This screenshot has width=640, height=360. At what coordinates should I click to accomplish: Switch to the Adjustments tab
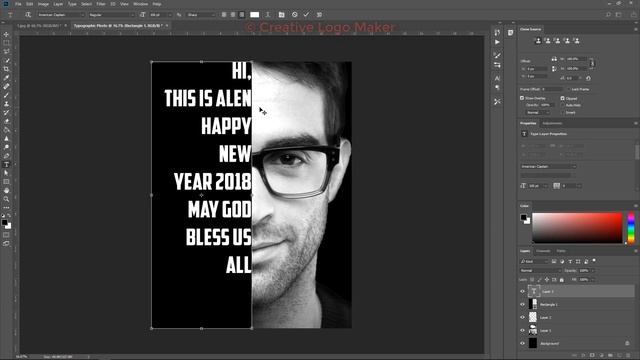pyautogui.click(x=552, y=123)
